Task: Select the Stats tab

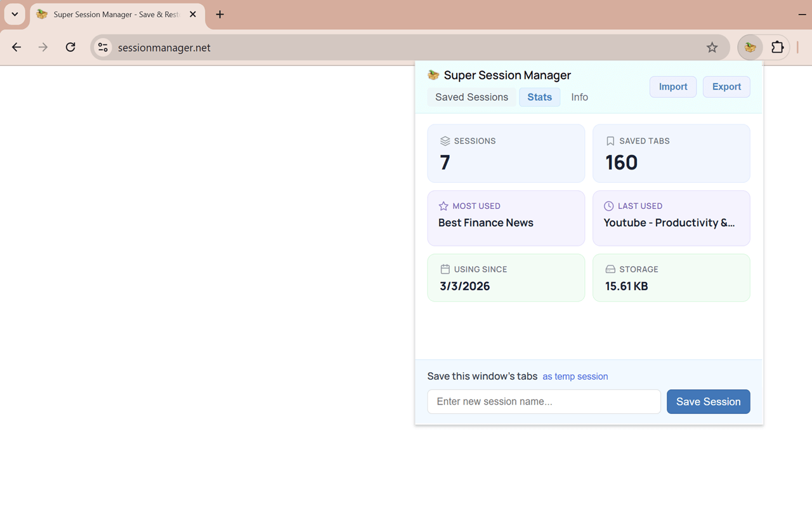Action: tap(540, 97)
